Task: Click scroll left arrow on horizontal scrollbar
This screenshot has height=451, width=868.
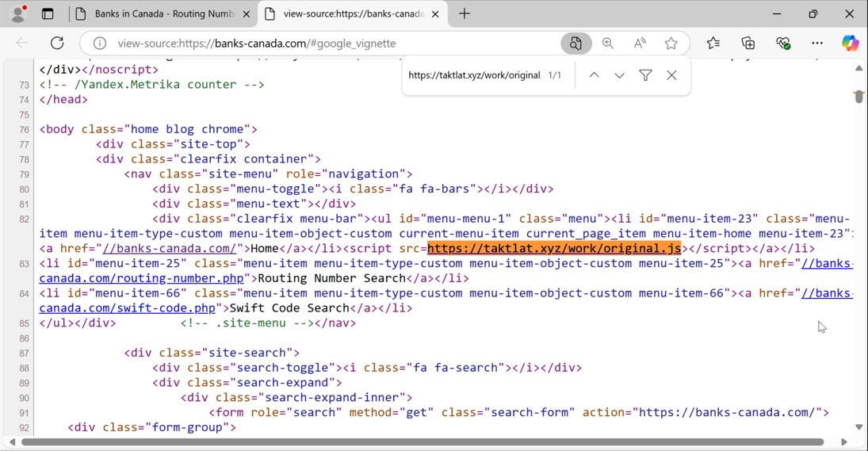Action: tap(12, 442)
